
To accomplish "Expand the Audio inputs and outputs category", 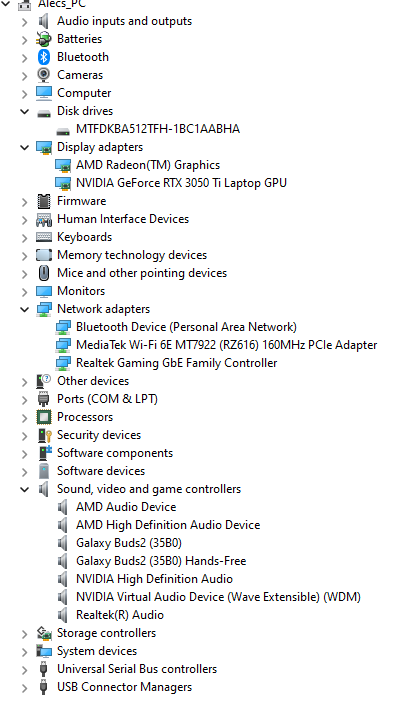I will click(25, 22).
